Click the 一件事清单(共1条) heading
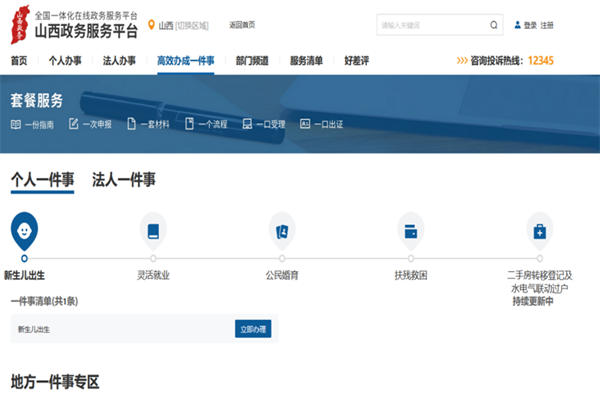 [44, 301]
